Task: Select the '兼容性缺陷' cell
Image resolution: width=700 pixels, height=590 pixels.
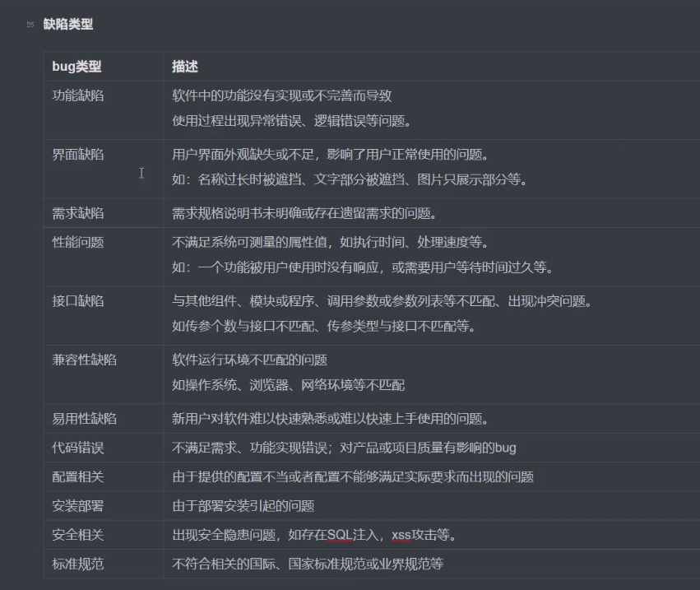Action: pyautogui.click(x=103, y=374)
